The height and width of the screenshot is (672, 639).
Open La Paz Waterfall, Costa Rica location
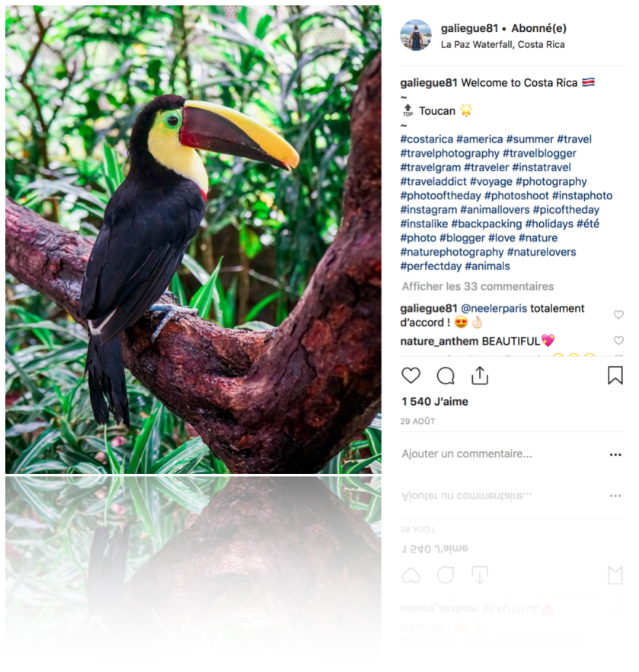coord(503,44)
